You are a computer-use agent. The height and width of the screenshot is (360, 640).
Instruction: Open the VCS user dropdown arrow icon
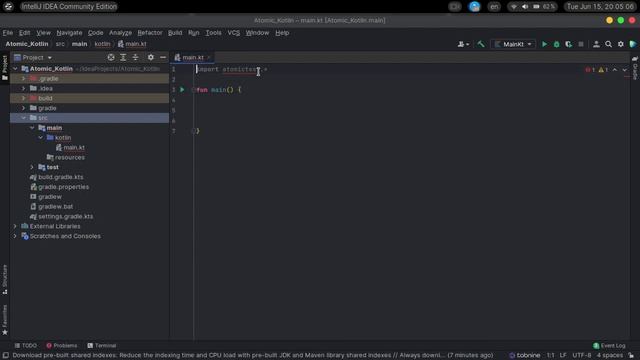tap(463, 44)
